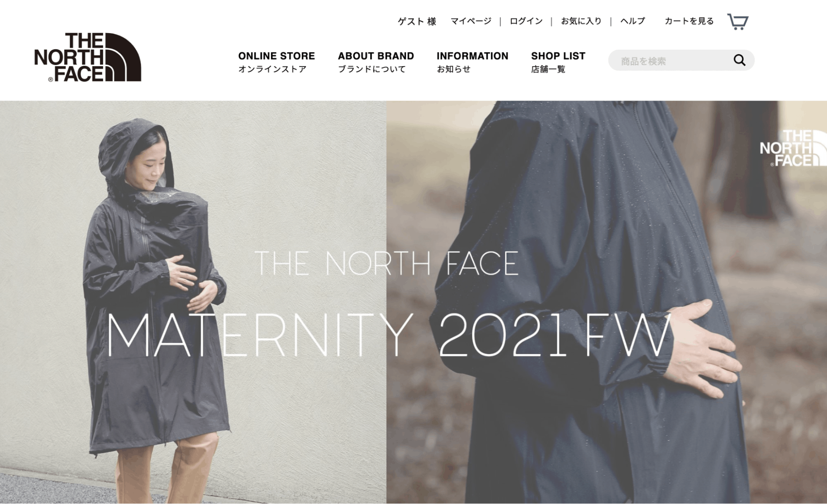Open the SHOP LIST menu

pyautogui.click(x=558, y=62)
